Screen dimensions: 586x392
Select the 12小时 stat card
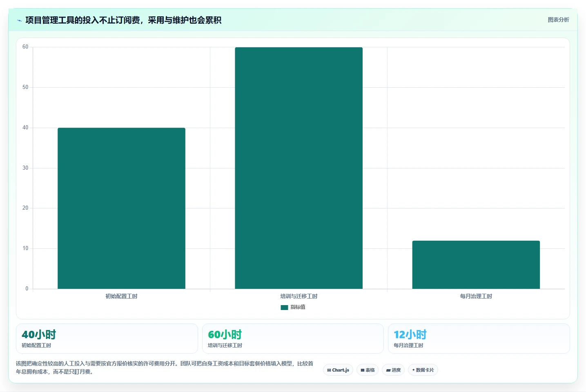tap(479, 339)
